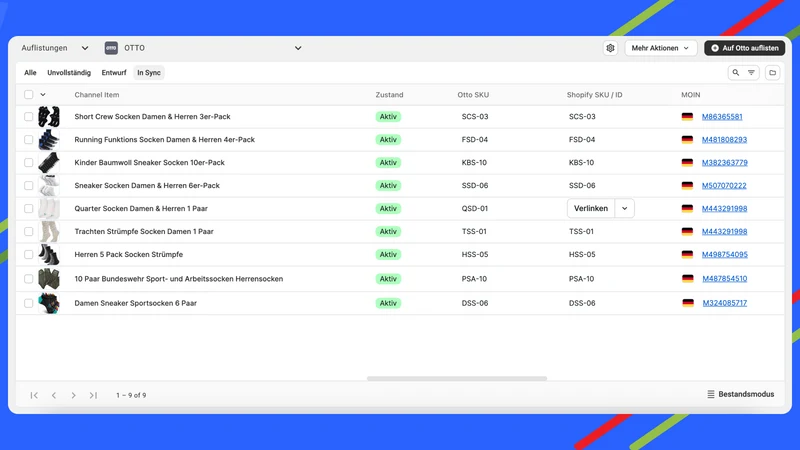Click the folder icon in tab bar
Screen dimensions: 800x450
coord(772,73)
